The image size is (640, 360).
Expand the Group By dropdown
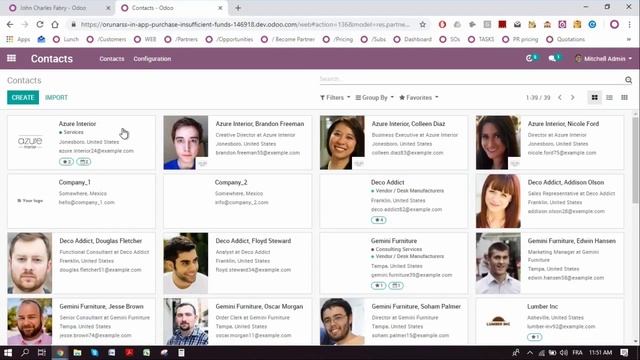[x=375, y=98]
